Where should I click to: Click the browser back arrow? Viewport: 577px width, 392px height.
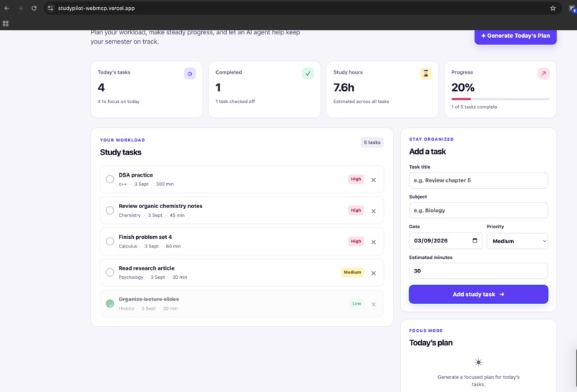[6, 8]
